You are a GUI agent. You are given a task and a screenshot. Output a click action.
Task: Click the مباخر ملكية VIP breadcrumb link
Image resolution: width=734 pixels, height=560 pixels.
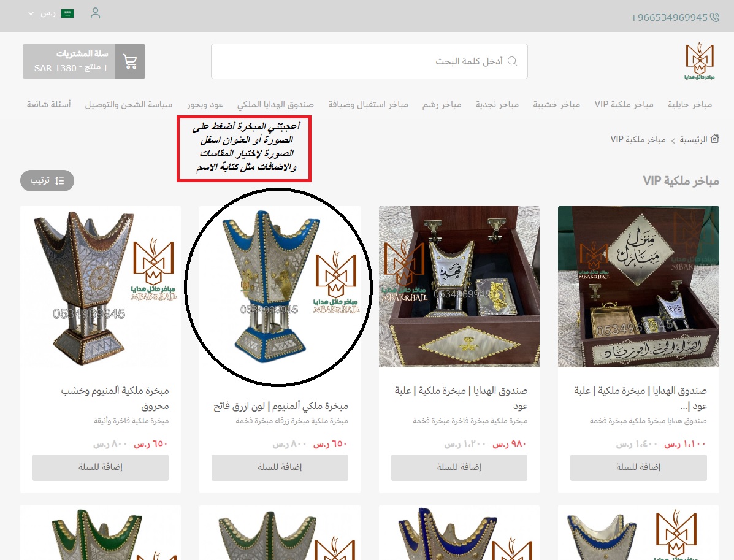click(638, 139)
